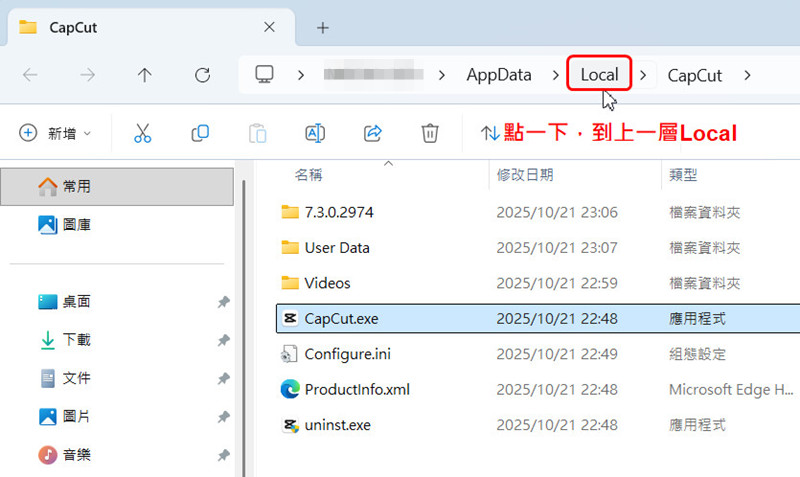Click the Cut scissors icon
The width and height of the screenshot is (800, 477).
click(x=142, y=133)
